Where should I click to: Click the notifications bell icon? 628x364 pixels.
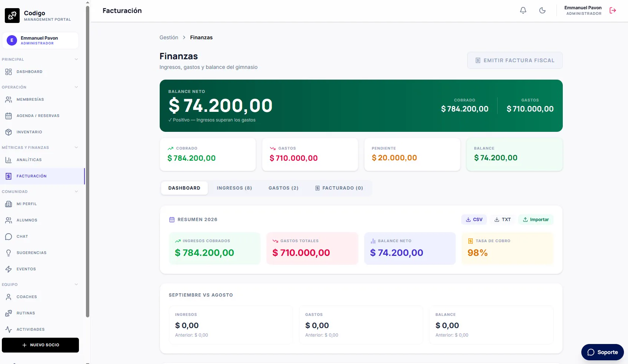point(523,10)
